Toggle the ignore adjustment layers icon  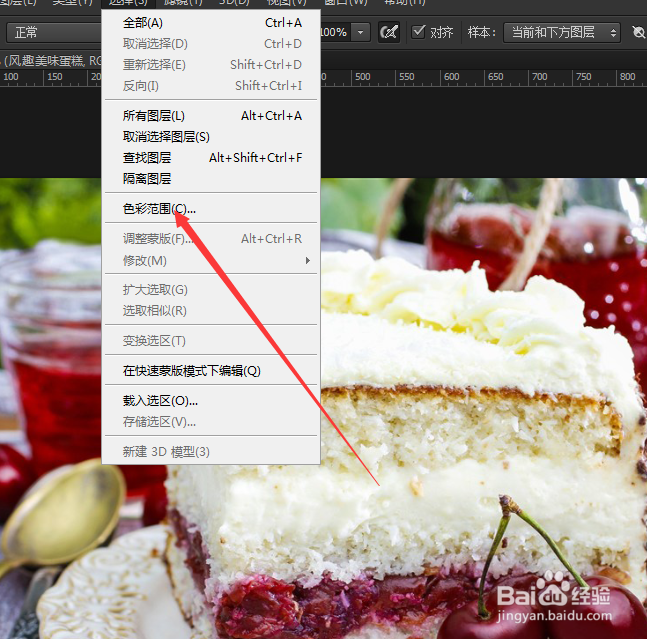639,32
